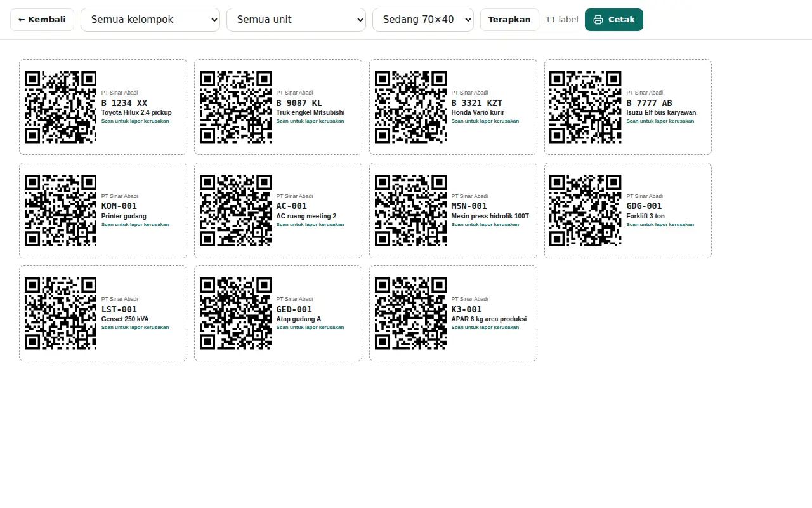This screenshot has height=508, width=812.
Task: Click the text APAR 6 kg area produksi
Action: pos(489,319)
